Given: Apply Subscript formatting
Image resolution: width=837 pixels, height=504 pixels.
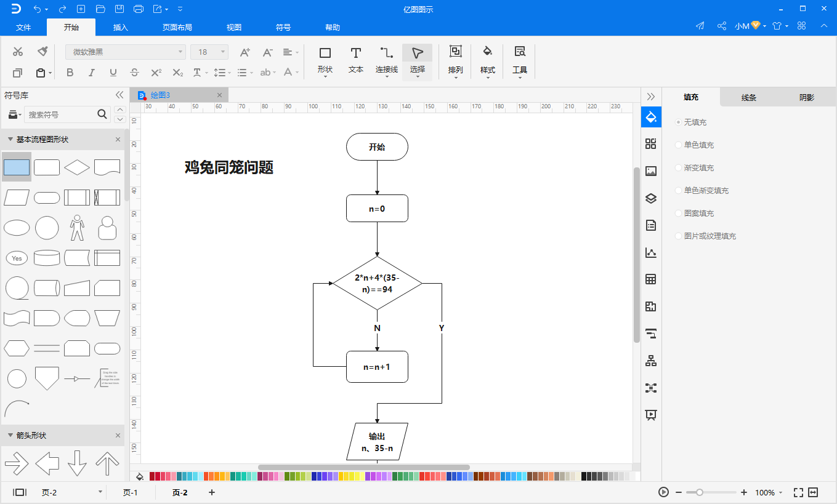Looking at the screenshot, I should tap(178, 73).
